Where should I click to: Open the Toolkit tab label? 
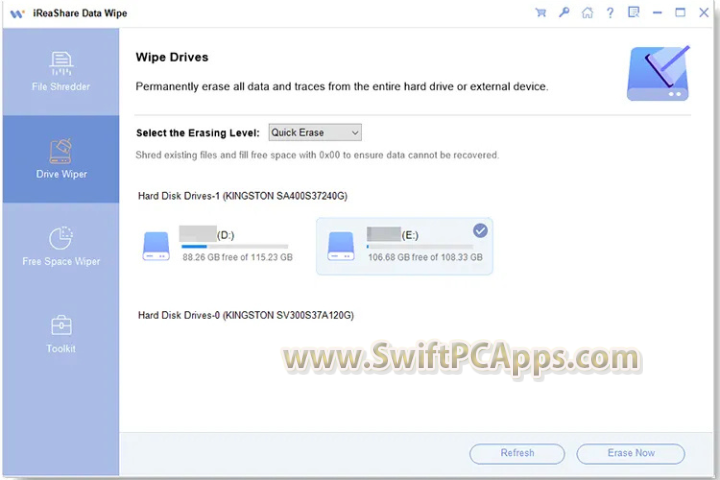pyautogui.click(x=61, y=349)
